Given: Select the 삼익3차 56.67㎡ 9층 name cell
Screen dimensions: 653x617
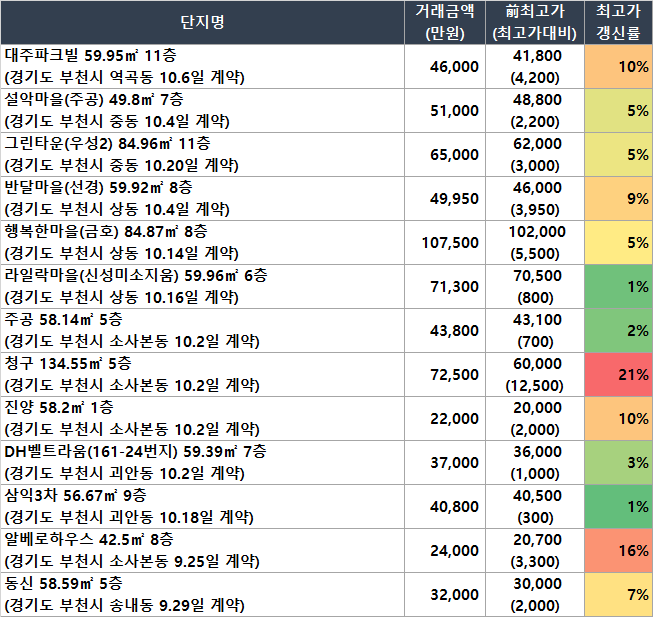Looking at the screenshot, I should pyautogui.click(x=202, y=507).
